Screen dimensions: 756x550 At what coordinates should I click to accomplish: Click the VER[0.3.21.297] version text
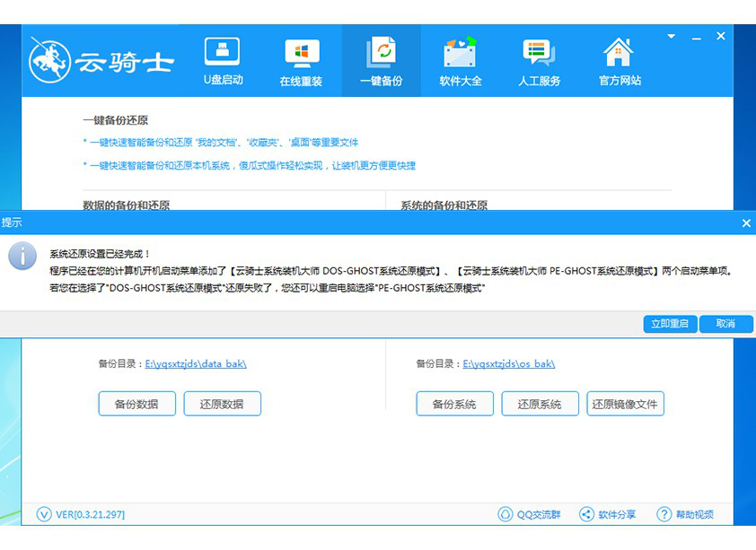pos(90,515)
